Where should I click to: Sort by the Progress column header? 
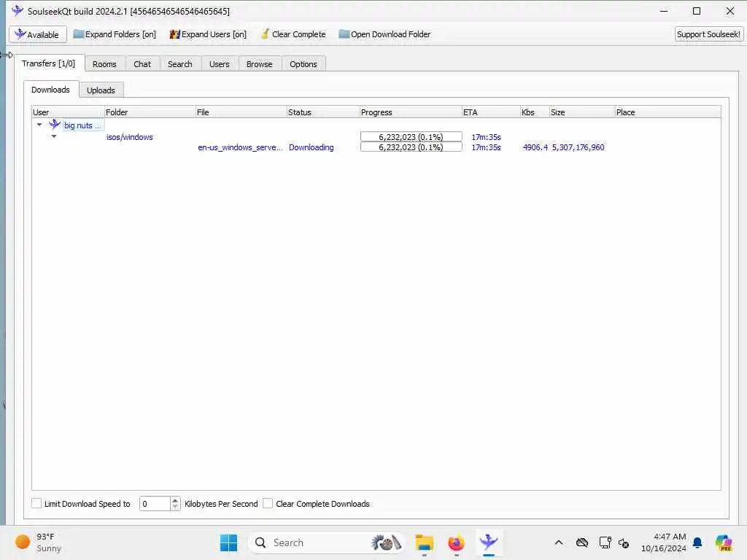[x=411, y=112]
